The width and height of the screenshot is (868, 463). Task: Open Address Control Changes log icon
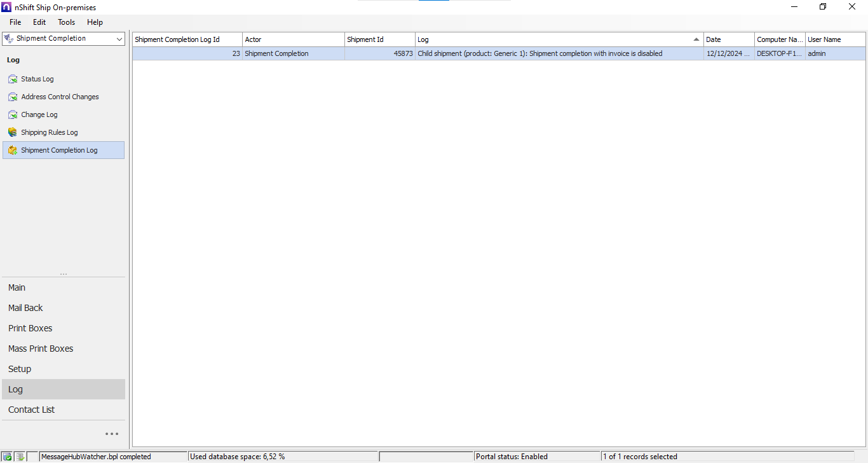[x=13, y=97]
